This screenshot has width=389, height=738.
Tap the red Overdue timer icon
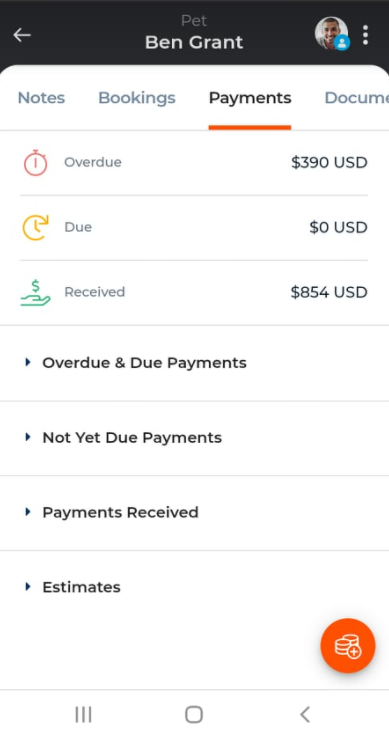(35, 162)
